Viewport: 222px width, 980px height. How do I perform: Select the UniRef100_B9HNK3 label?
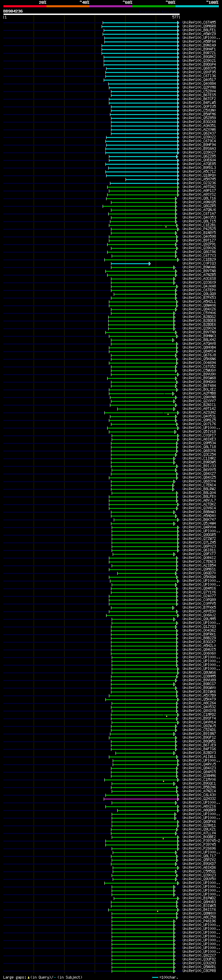point(199,336)
